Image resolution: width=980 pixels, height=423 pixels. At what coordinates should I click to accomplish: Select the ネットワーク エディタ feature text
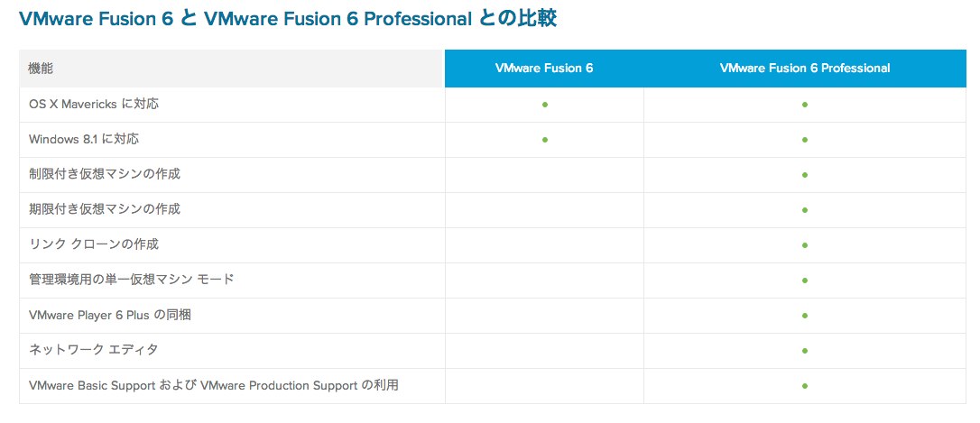[x=94, y=349]
